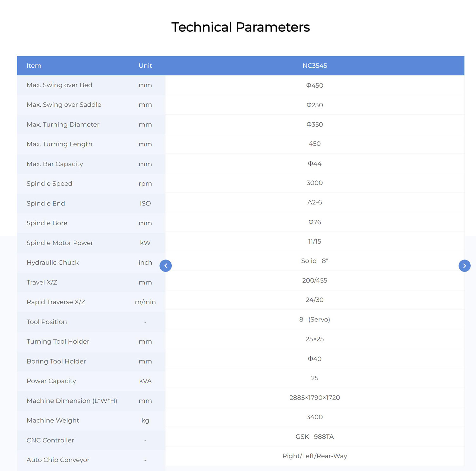Screen dimensions: 476x471
Task: Click the Unit column header
Action: 145,66
